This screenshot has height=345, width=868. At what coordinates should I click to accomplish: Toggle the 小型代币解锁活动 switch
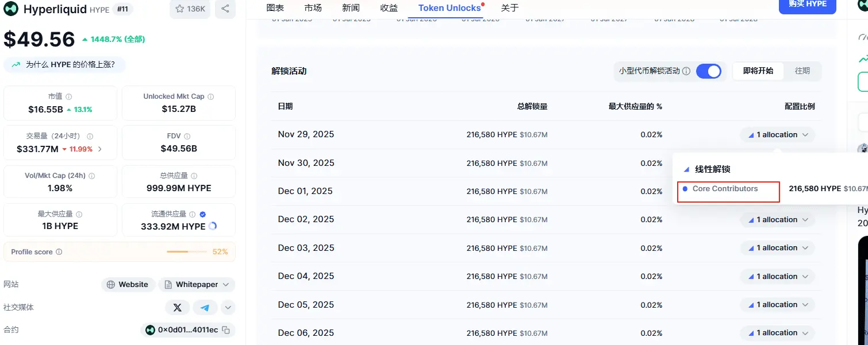tap(708, 71)
